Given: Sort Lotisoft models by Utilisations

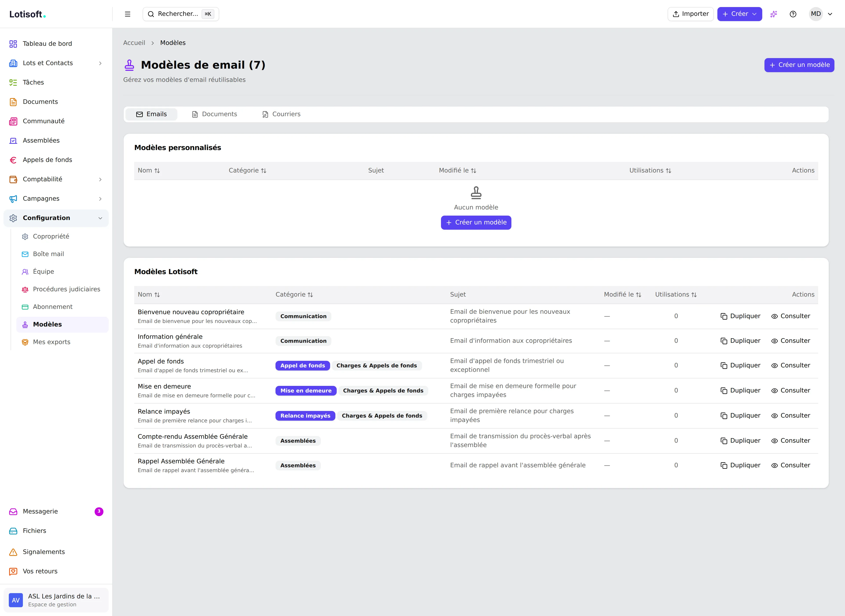Looking at the screenshot, I should (x=676, y=295).
